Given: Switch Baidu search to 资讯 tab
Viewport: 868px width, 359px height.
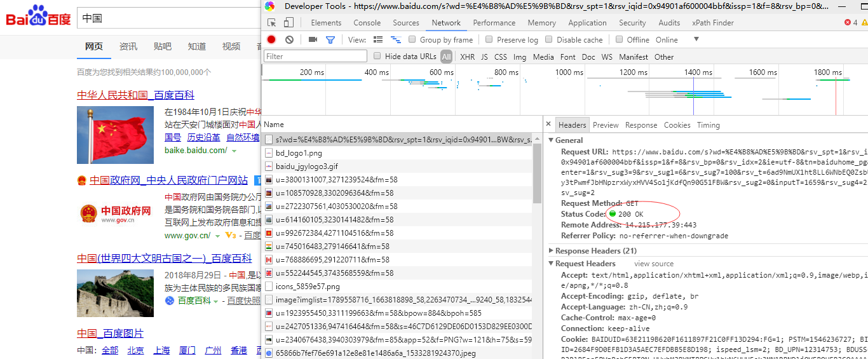Looking at the screenshot, I should point(128,46).
